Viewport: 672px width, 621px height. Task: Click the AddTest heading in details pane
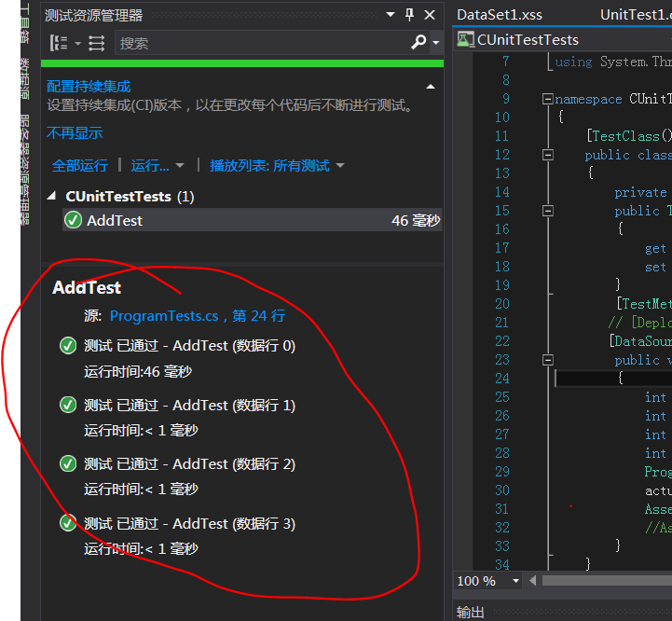tap(87, 287)
